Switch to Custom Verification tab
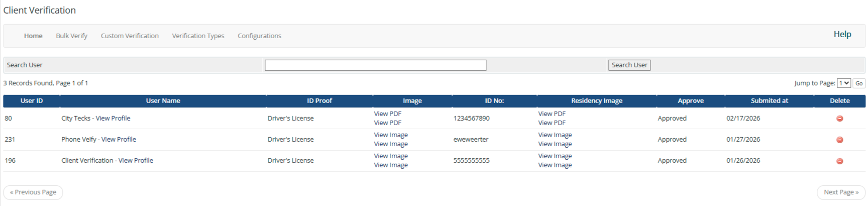The image size is (868, 206). pyautogui.click(x=130, y=36)
